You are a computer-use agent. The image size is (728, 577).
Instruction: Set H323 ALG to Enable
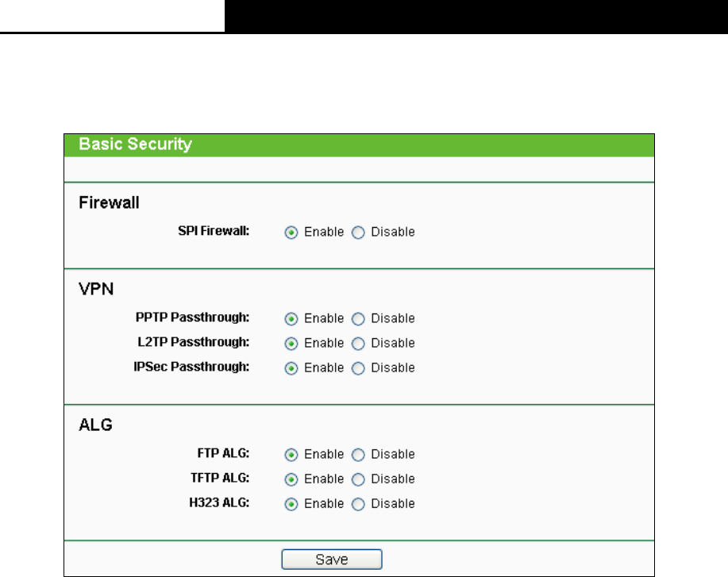pos(291,504)
